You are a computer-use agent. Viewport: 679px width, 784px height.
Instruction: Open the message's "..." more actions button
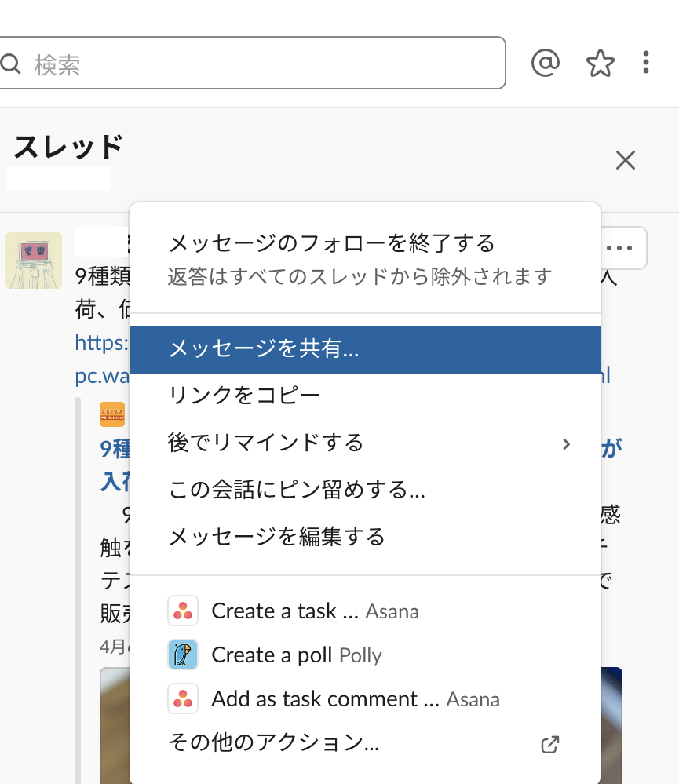[x=621, y=248]
